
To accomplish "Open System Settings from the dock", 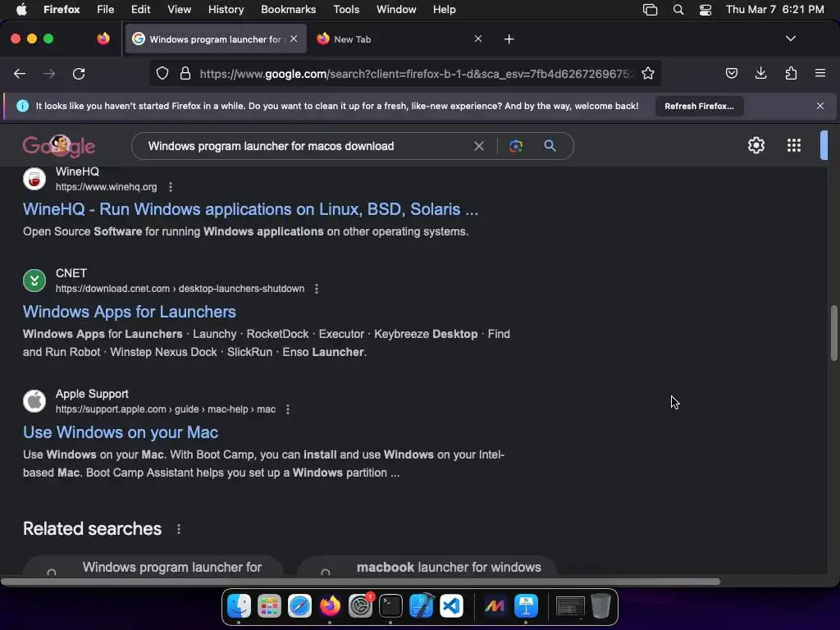I will tap(361, 606).
